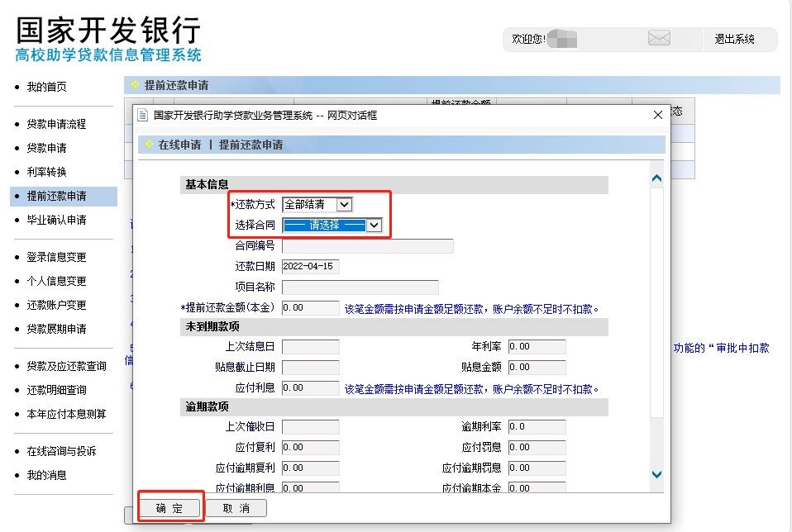Click the 年利率 field

pyautogui.click(x=537, y=347)
